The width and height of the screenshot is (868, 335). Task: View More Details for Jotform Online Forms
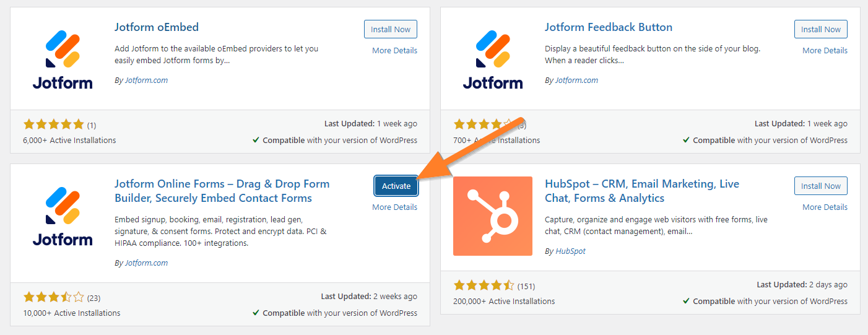pos(394,207)
